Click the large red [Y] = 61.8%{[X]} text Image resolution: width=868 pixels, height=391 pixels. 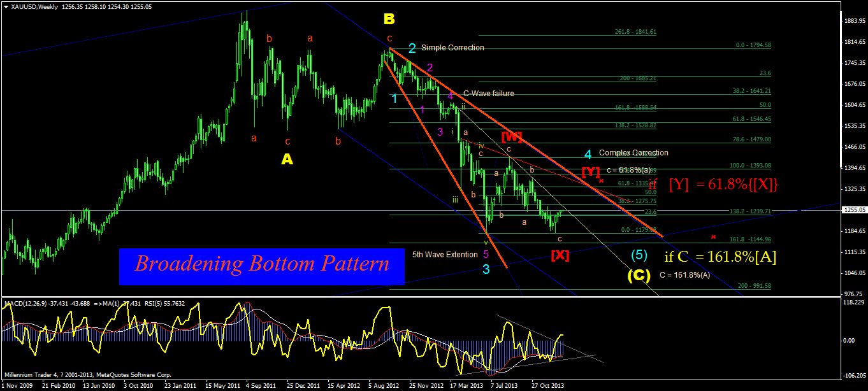723,185
